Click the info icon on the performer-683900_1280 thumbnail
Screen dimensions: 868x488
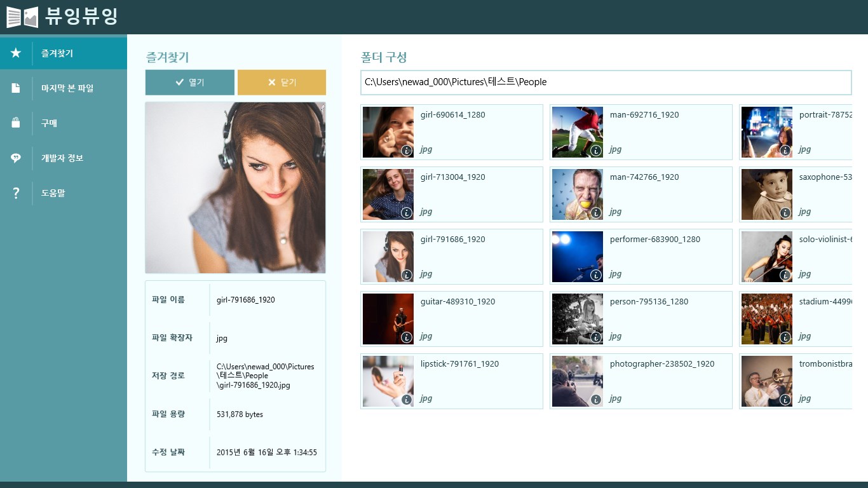pos(596,275)
